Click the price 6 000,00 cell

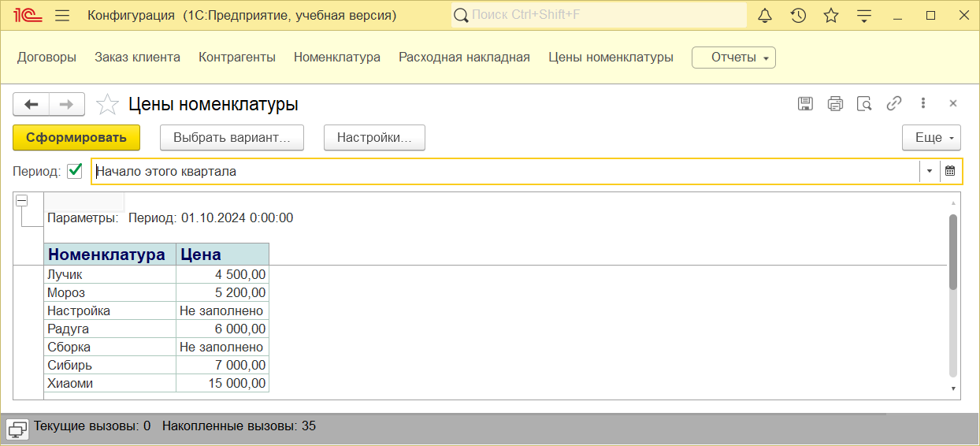[222, 329]
